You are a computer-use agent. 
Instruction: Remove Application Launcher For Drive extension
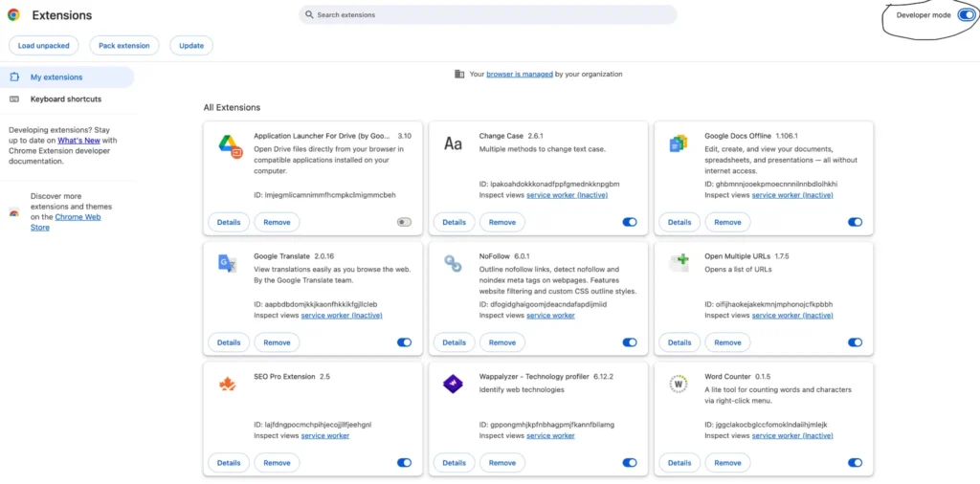click(x=277, y=222)
